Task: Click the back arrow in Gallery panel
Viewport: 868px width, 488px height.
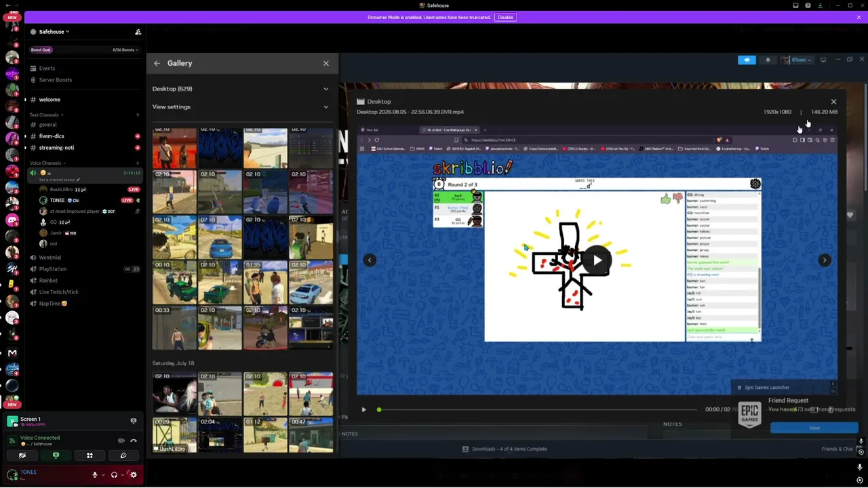Action: coord(157,63)
